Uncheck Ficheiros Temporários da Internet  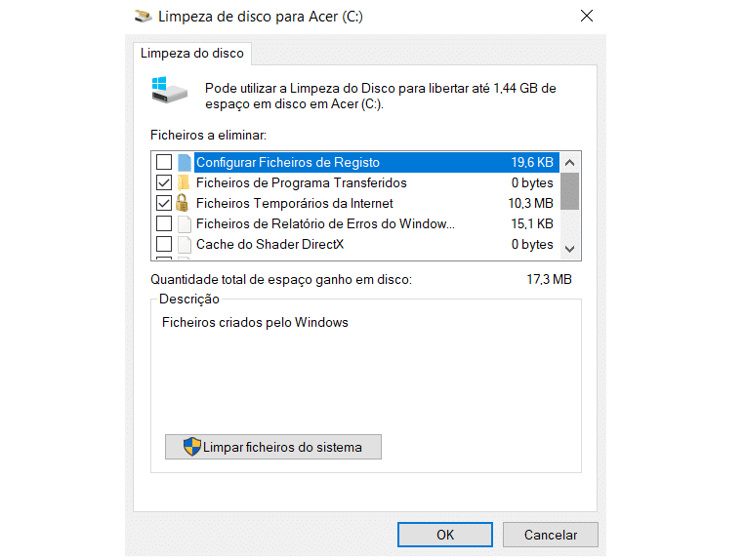point(164,203)
